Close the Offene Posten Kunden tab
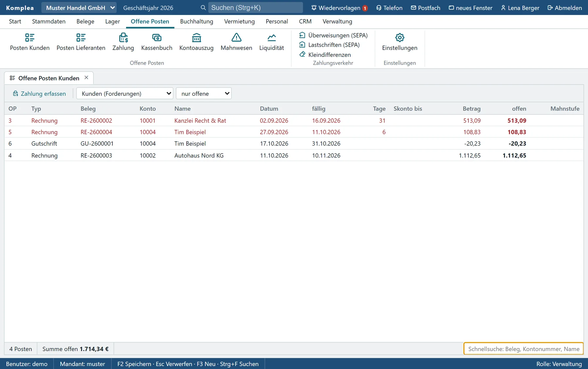The width and height of the screenshot is (588, 369). pyautogui.click(x=86, y=78)
